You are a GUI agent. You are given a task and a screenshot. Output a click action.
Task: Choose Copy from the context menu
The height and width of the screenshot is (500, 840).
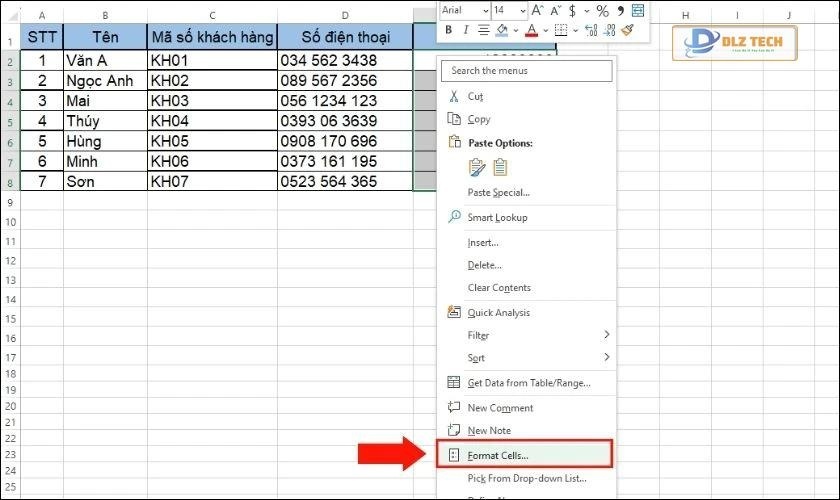pos(479,120)
